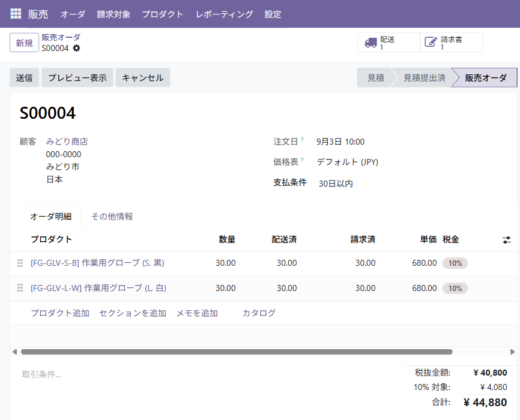This screenshot has width=520, height=420.
Task: Select the 見積提出済 status stage
Action: [x=424, y=78]
